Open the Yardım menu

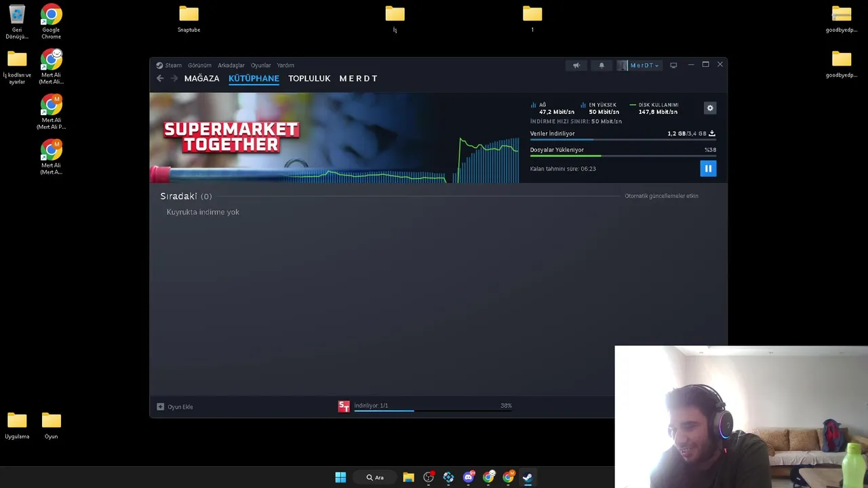point(285,66)
